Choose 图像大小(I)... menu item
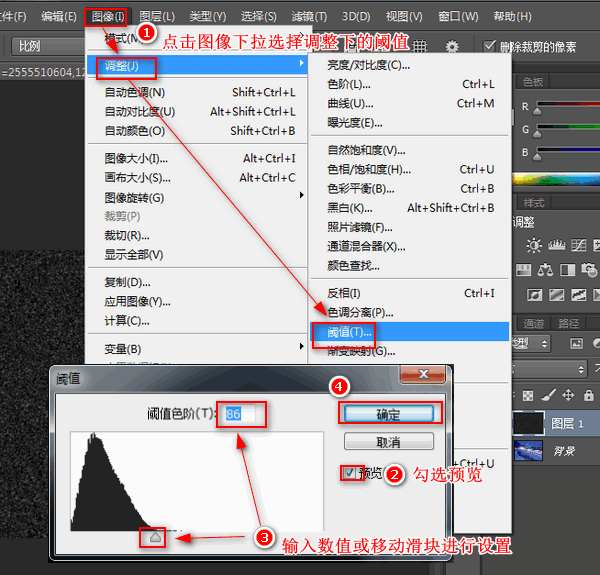Image resolution: width=600 pixels, height=575 pixels. pos(197,158)
